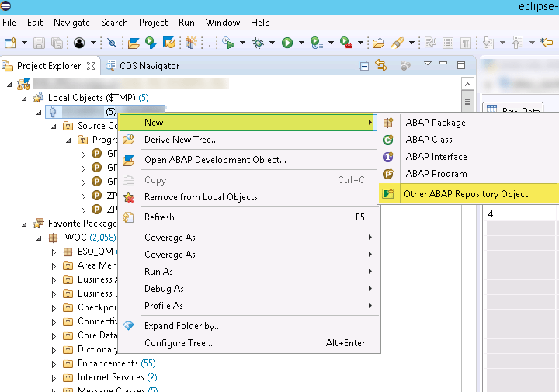This screenshot has height=392, width=559.
Task: Collapse the Local Objects ($TMP) node
Action: [24, 99]
